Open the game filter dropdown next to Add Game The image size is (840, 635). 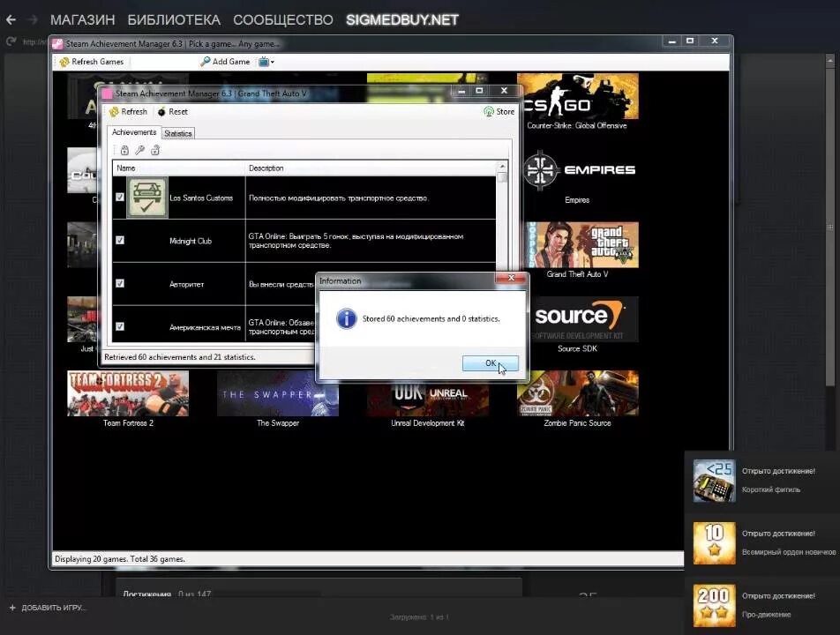266,62
